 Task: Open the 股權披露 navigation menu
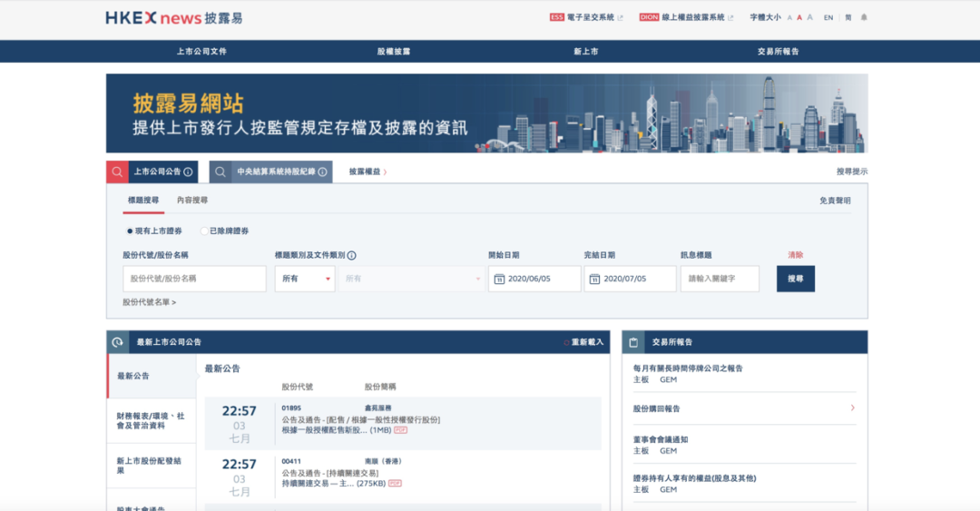(x=394, y=52)
